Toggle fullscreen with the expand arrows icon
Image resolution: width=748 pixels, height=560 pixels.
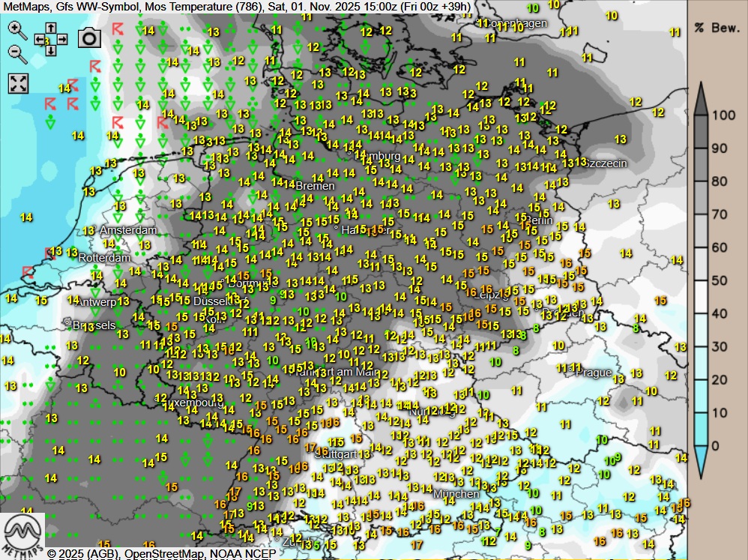click(x=18, y=83)
